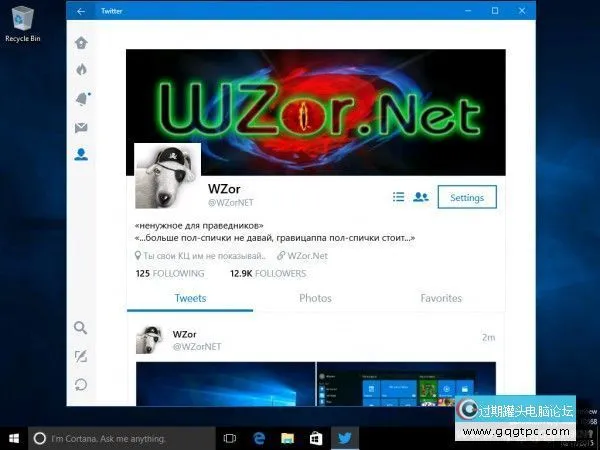Open the lists icon beside Settings
Image resolution: width=600 pixels, height=450 pixels.
pyautogui.click(x=398, y=197)
